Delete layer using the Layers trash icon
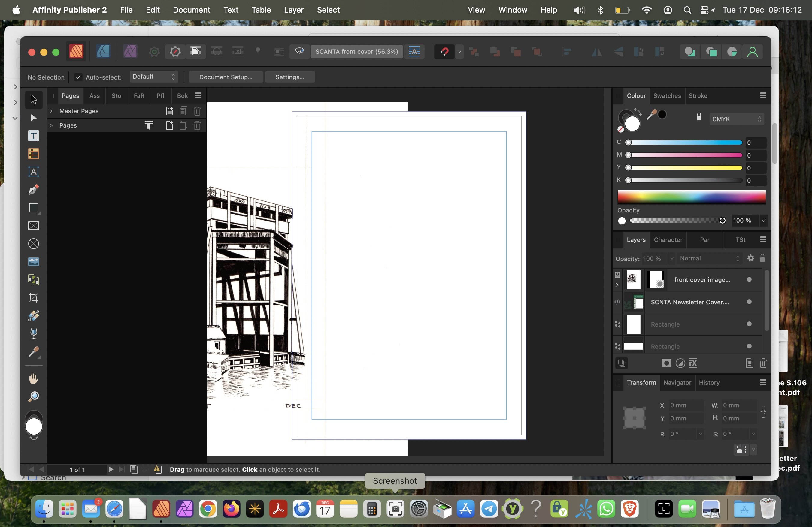The width and height of the screenshot is (812, 527). pyautogui.click(x=763, y=363)
